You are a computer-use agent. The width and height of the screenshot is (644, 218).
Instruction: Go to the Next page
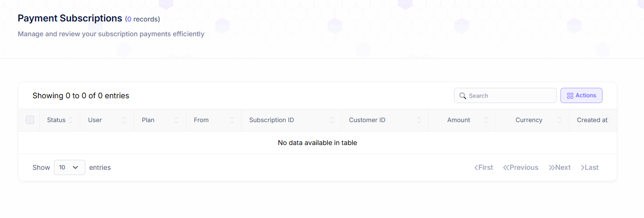click(x=560, y=167)
